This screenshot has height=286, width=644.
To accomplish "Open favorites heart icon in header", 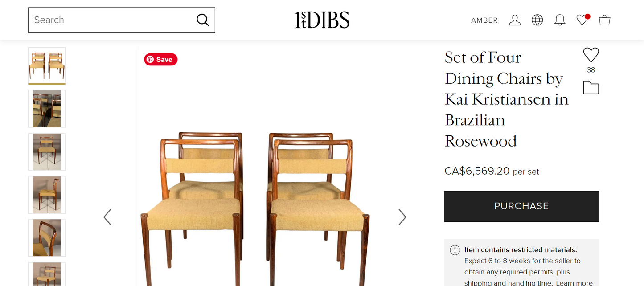I will tap(582, 20).
